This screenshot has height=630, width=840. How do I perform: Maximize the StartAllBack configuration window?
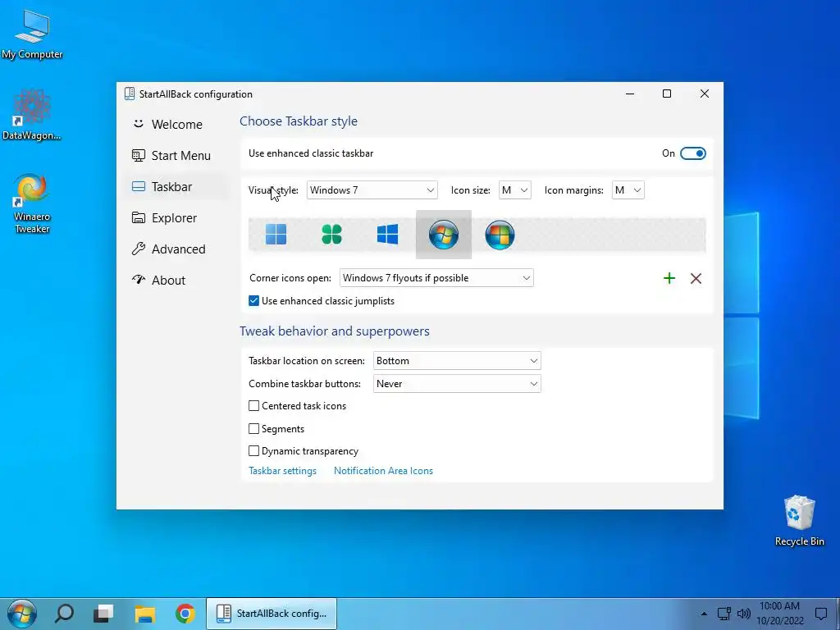pyautogui.click(x=667, y=94)
